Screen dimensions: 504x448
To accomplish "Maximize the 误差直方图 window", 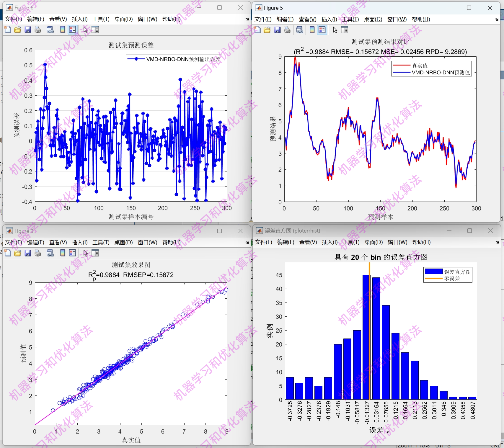I will 469,231.
